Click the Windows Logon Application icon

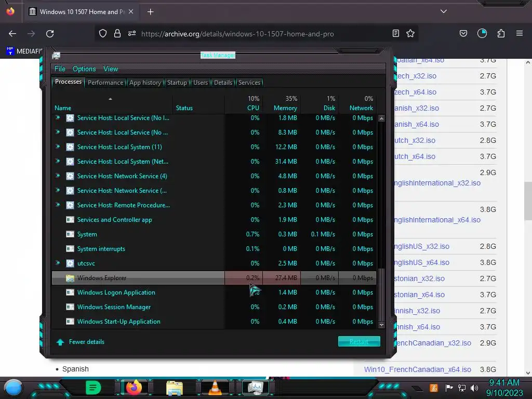(x=70, y=292)
